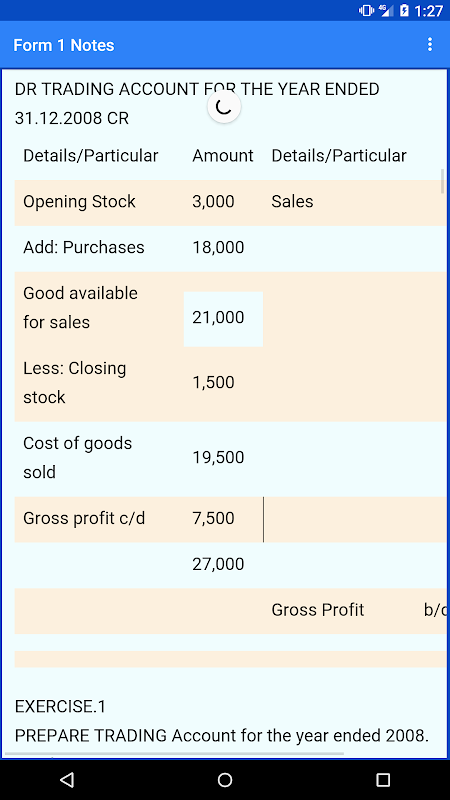450x800 pixels.
Task: Select the 27,000 total amount
Action: tap(218, 565)
